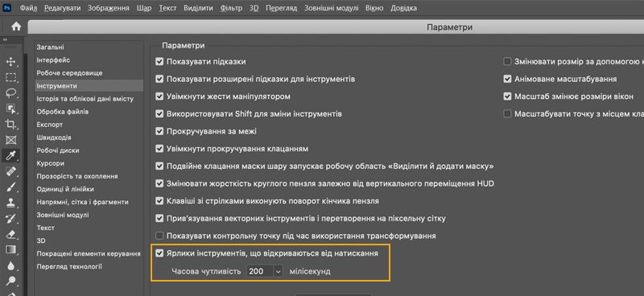The height and width of the screenshot is (296, 644).
Task: Go to the Home screen icon
Action: click(x=16, y=27)
